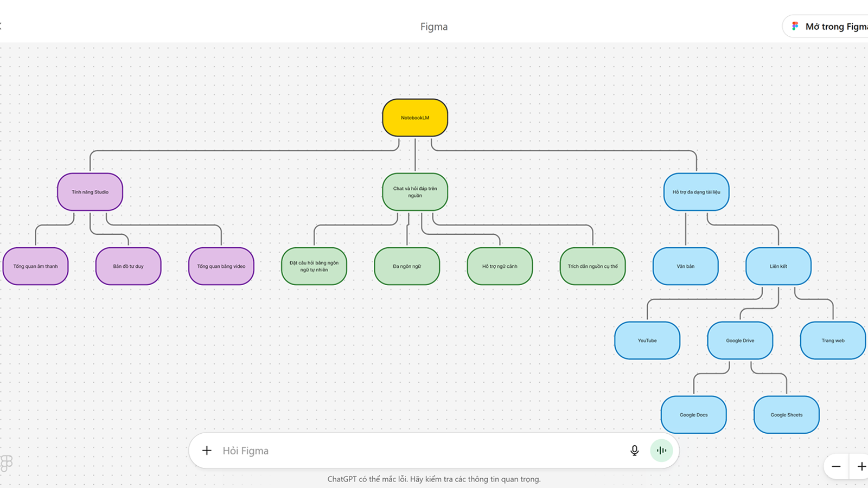Click the YouTube node
The height and width of the screenshot is (488, 868).
coord(647,341)
